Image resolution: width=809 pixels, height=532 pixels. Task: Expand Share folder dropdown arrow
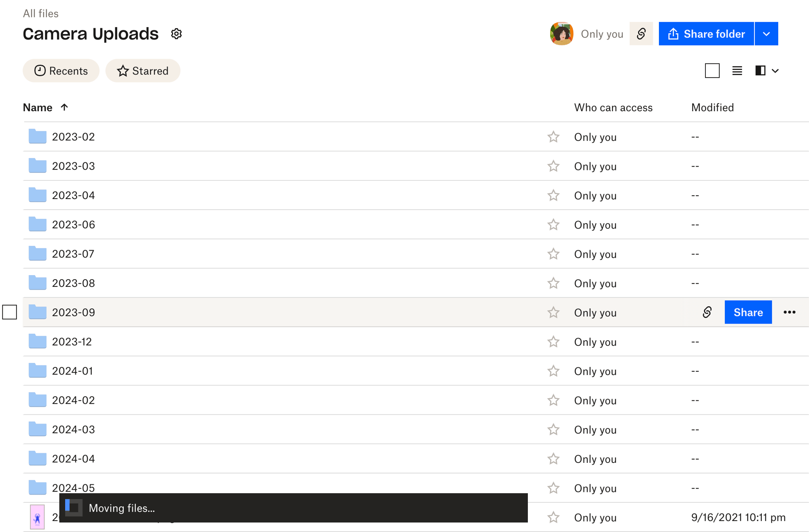pyautogui.click(x=766, y=34)
